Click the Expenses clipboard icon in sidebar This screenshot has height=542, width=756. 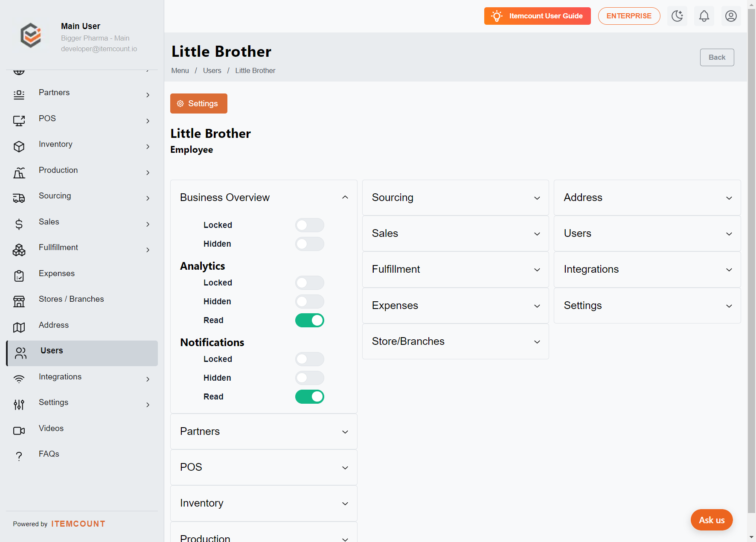[x=19, y=276]
